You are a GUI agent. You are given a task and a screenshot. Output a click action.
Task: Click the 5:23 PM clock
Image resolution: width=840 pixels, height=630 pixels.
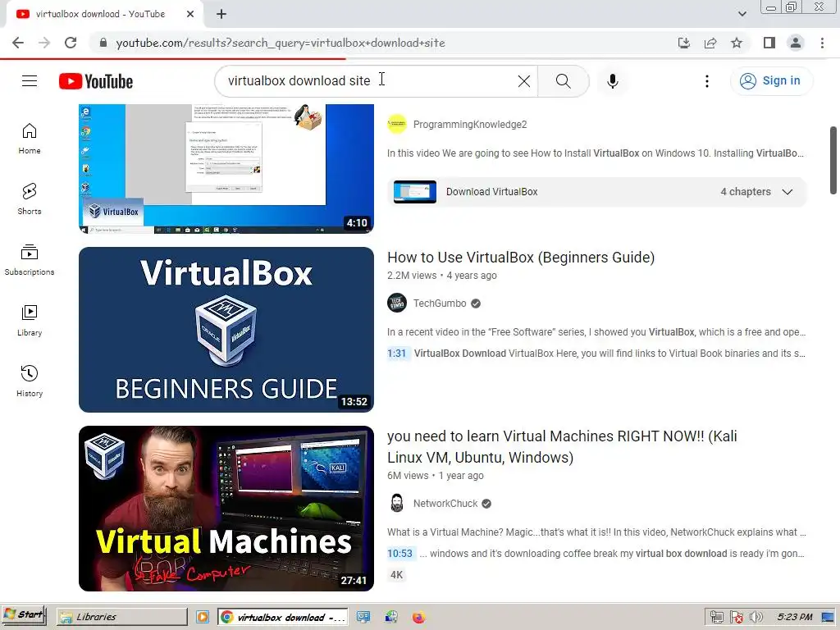pyautogui.click(x=795, y=617)
